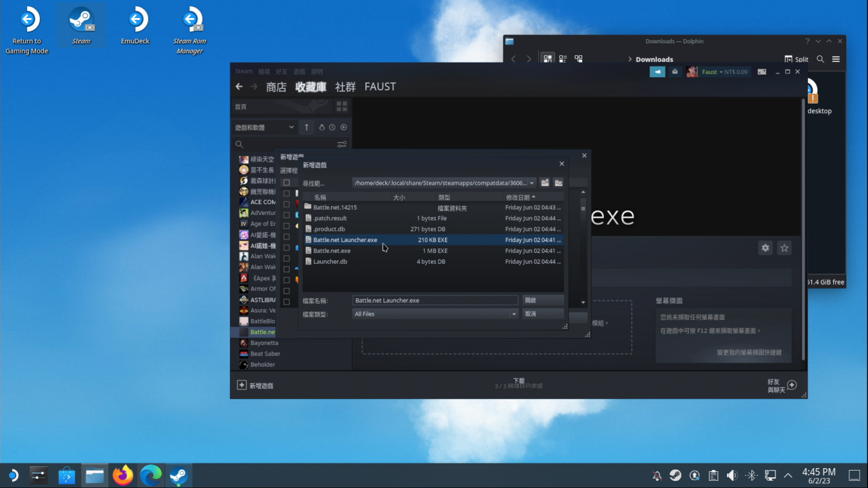Select Launcher.db file row
Image resolution: width=868 pixels, height=488 pixels.
[433, 261]
